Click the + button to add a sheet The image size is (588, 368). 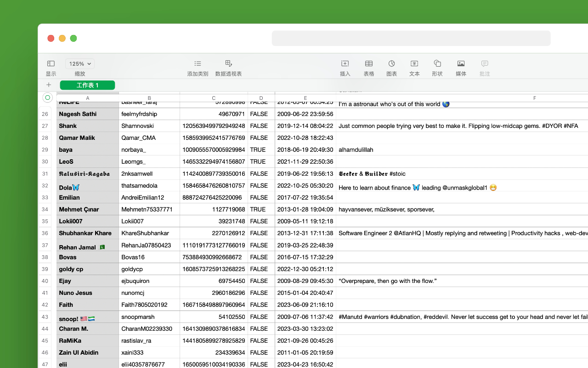[x=48, y=85]
